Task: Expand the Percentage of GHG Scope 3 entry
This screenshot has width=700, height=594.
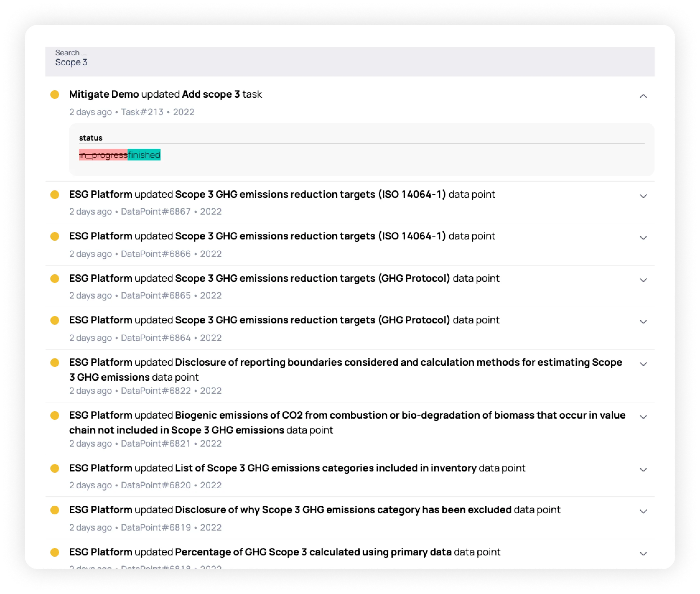Action: tap(643, 553)
